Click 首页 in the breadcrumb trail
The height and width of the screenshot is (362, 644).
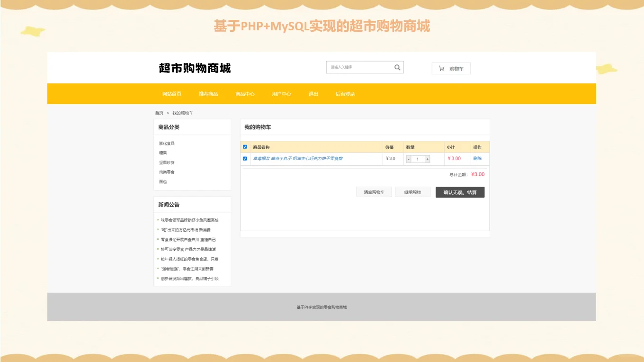(159, 112)
